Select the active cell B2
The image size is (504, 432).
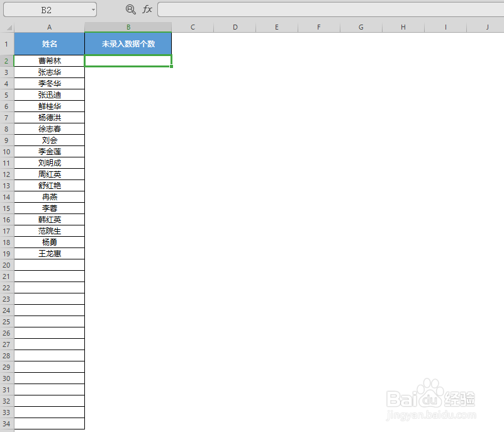coord(128,61)
